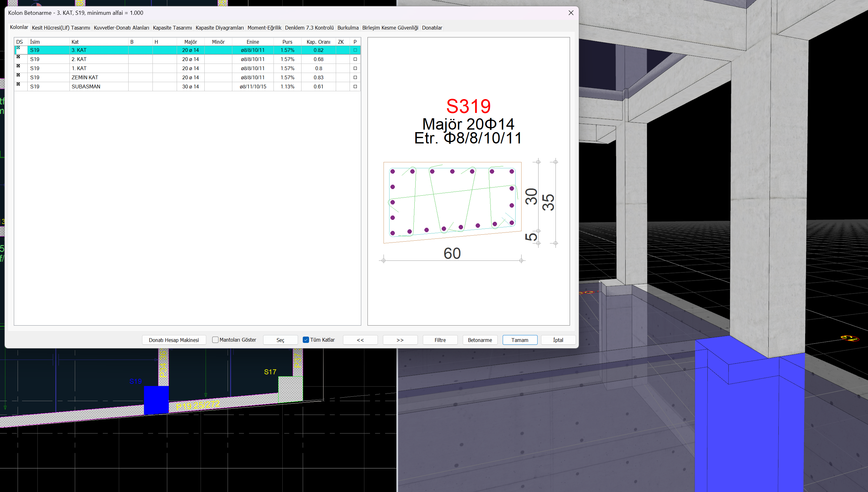The image size is (868, 492).
Task: Open the Denklem 7.3 Kontrolü tab
Action: click(309, 28)
